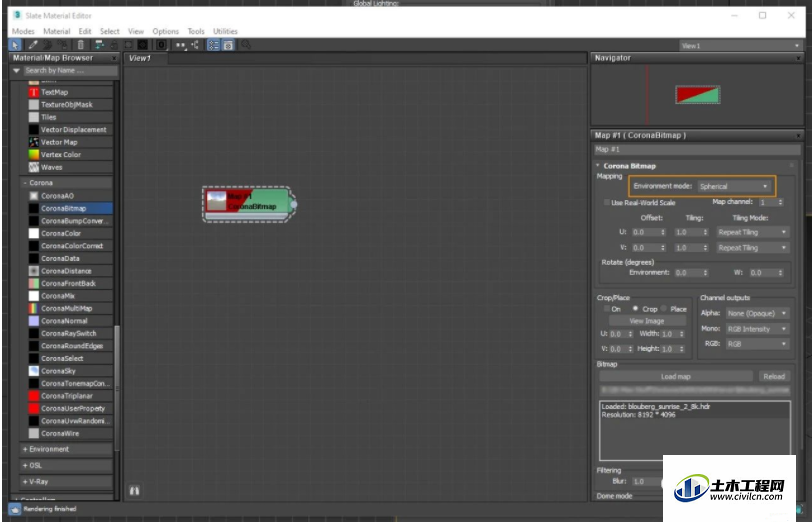Select the Crop radio button
Viewport: 812px width, 522px height.
(635, 308)
